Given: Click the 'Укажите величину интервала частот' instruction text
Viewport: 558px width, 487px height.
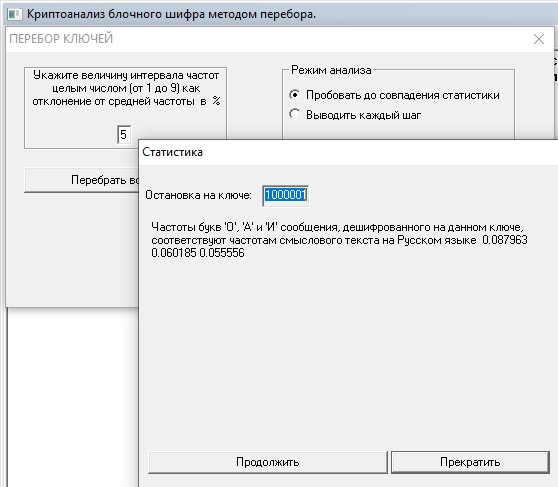Looking at the screenshot, I should [126, 88].
